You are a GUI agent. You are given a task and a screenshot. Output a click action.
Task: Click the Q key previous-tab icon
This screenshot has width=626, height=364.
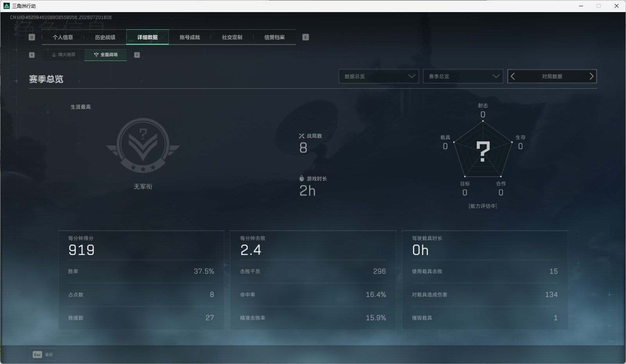coord(32,37)
